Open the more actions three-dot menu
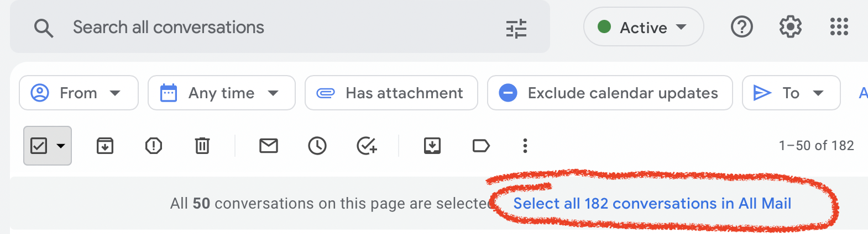 (x=525, y=146)
